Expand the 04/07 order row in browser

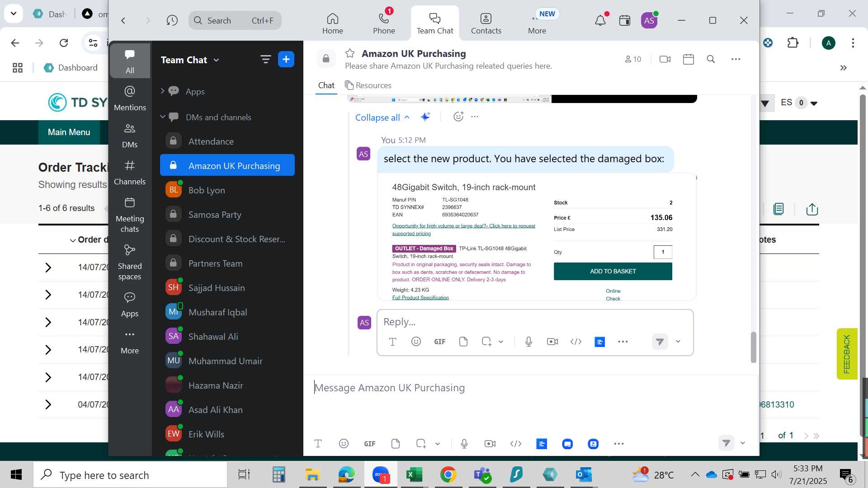tap(48, 404)
